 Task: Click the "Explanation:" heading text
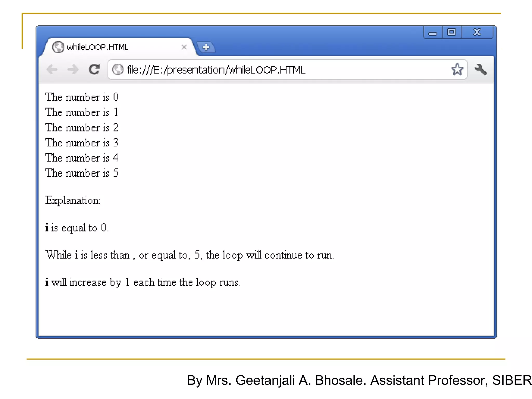pos(73,201)
